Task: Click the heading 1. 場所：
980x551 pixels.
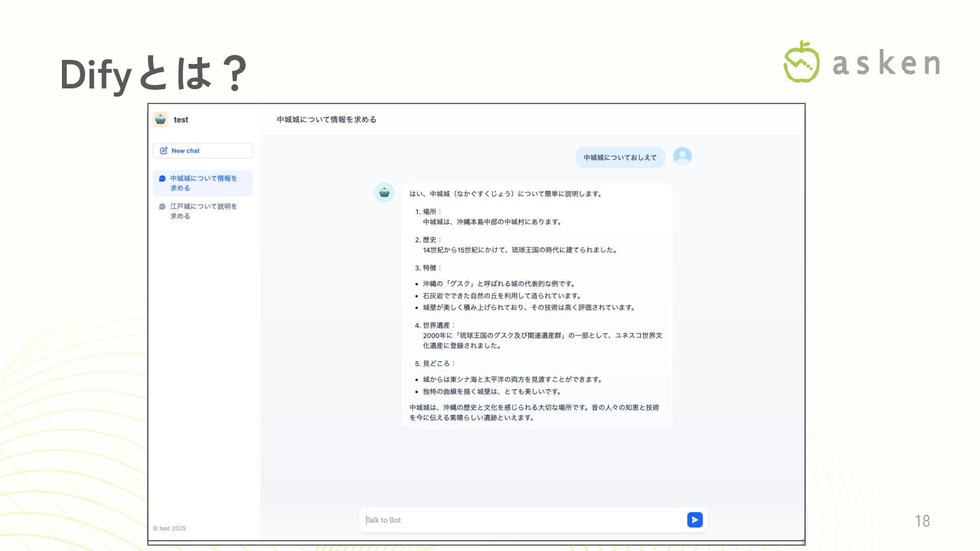Action: click(429, 212)
